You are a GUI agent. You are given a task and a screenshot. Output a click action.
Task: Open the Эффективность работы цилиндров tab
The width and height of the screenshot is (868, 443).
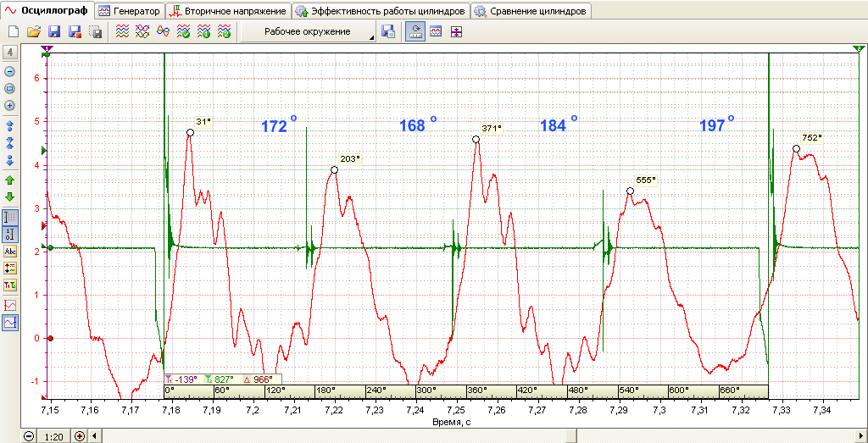pos(381,11)
